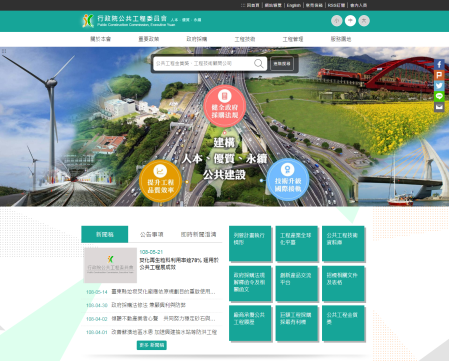This screenshot has width=449, height=361.
Task: Share via the green LINE icon
Action: (x=439, y=96)
